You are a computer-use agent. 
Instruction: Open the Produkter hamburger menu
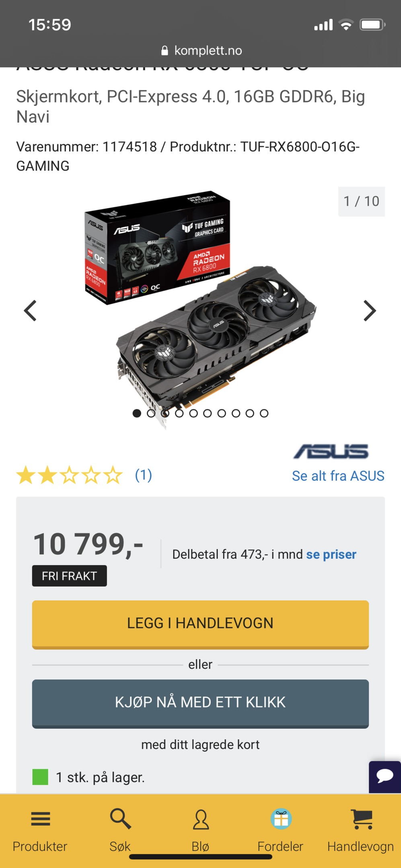pyautogui.click(x=40, y=819)
